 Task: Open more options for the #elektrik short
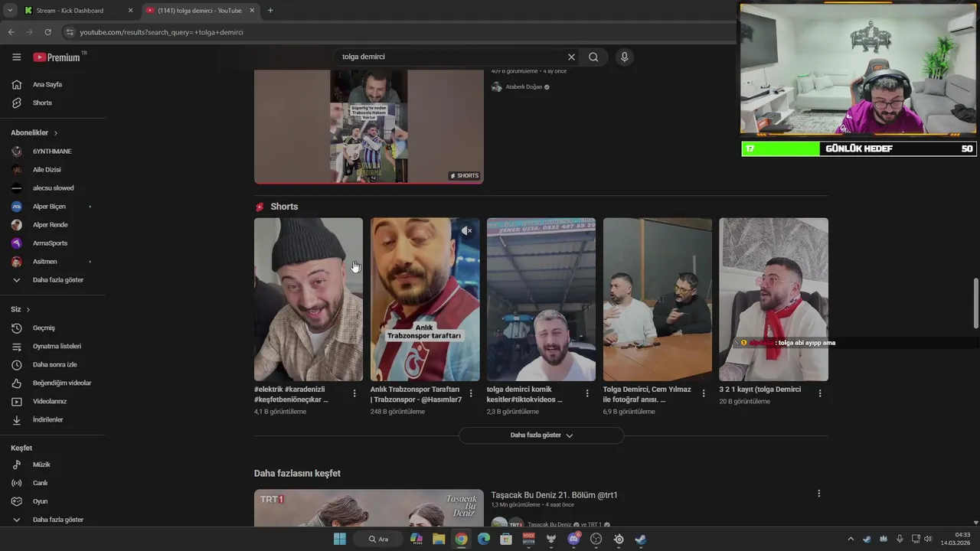coord(354,393)
